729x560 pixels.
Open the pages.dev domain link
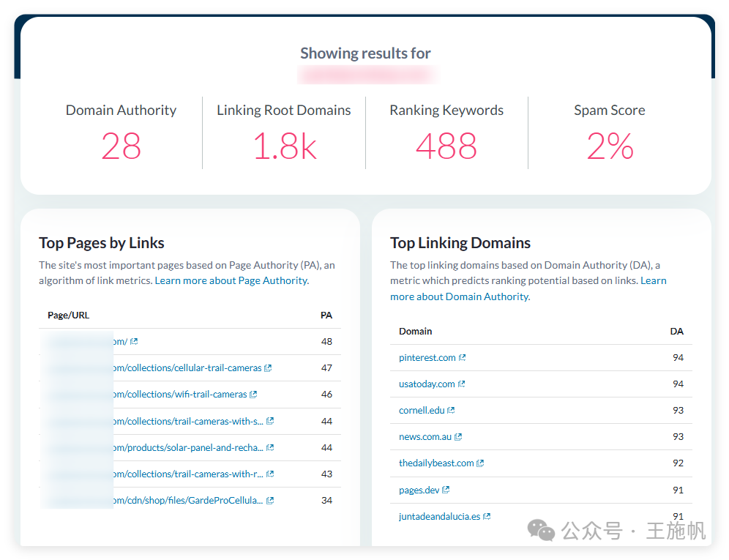[419, 490]
